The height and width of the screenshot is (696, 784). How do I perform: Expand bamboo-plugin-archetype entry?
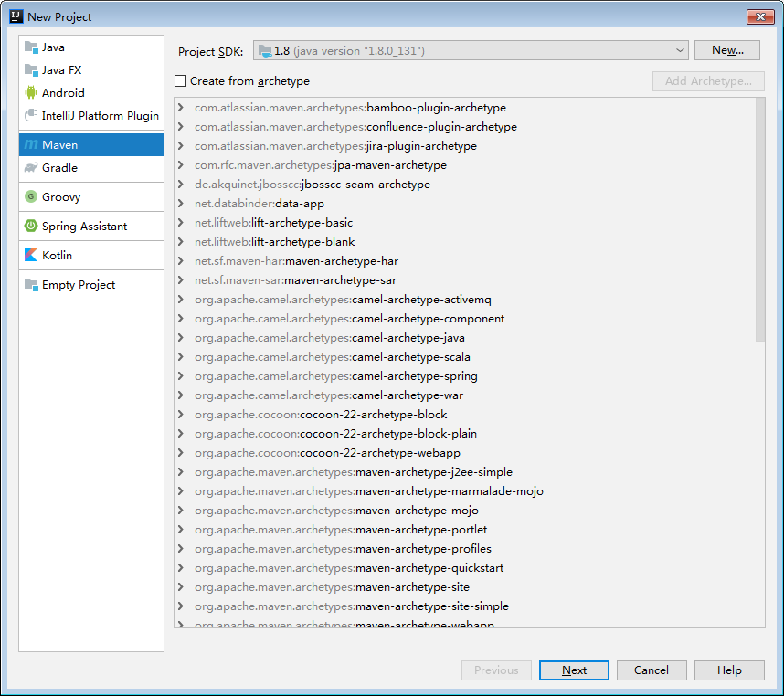pyautogui.click(x=181, y=108)
